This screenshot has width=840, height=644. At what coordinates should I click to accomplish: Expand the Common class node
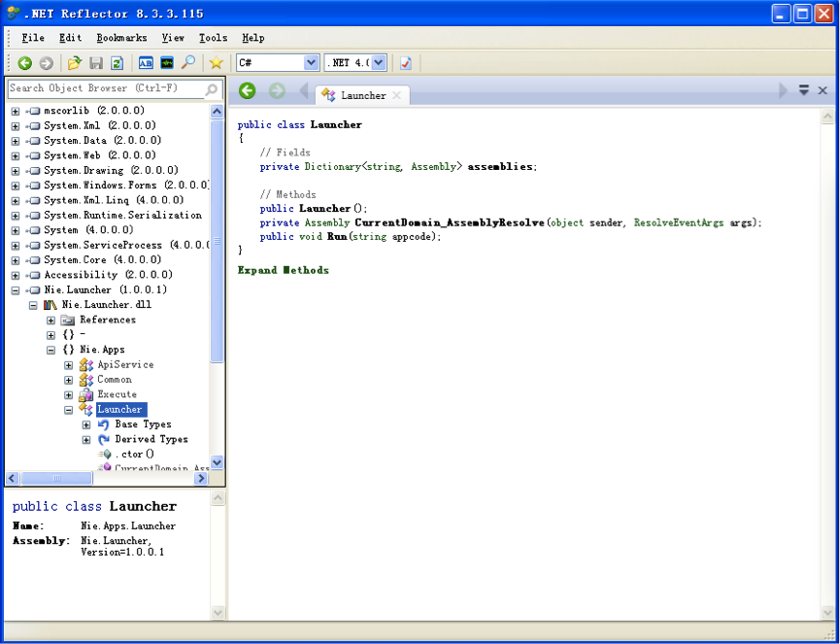pos(69,381)
